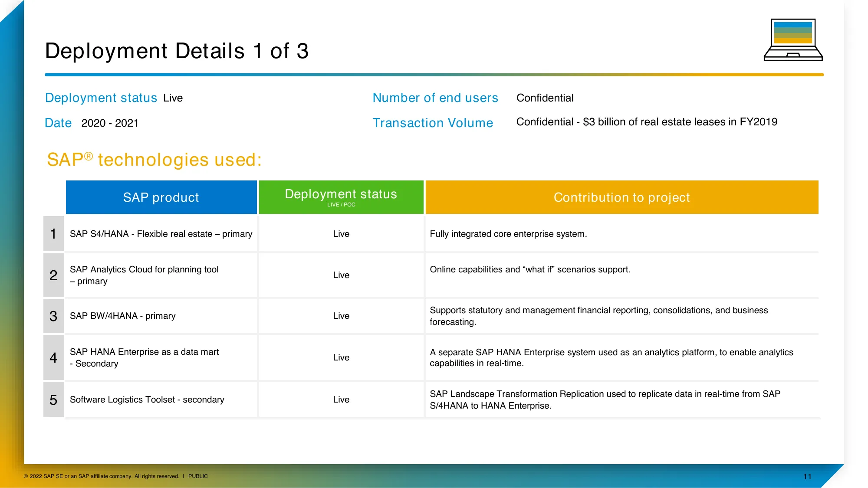
Task: Click the 'PUBLIC' label in the footer
Action: tap(198, 476)
